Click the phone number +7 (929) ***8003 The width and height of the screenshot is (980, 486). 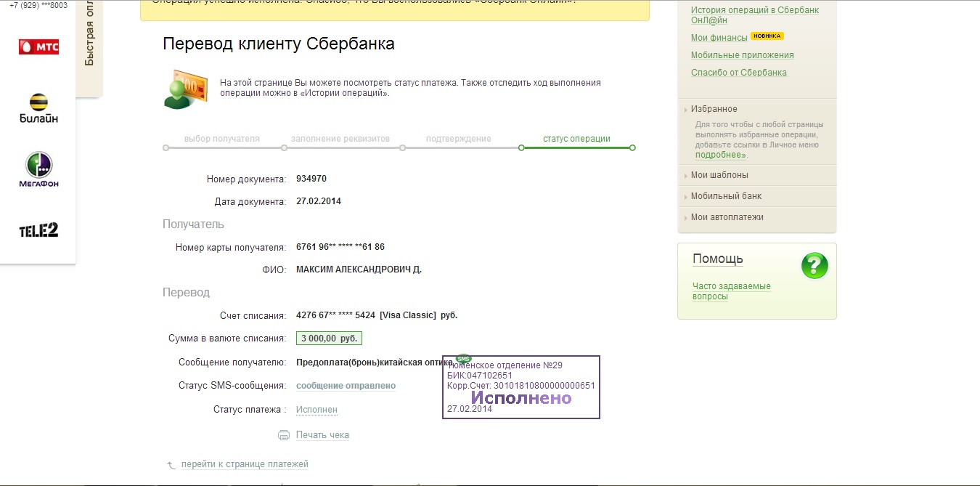click(38, 5)
